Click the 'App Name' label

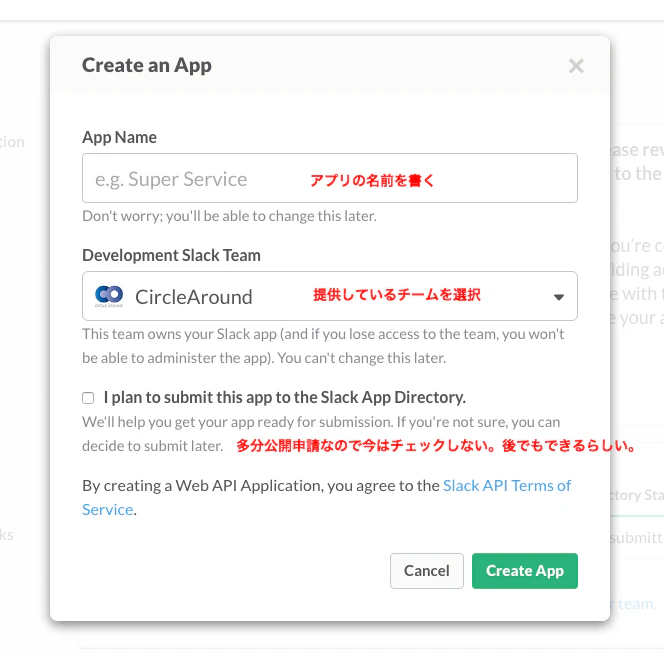click(x=119, y=137)
